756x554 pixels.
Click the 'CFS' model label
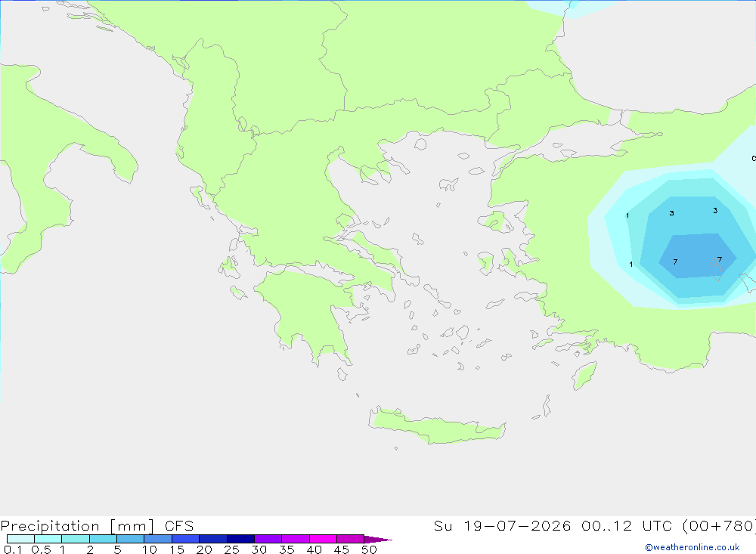click(179, 526)
